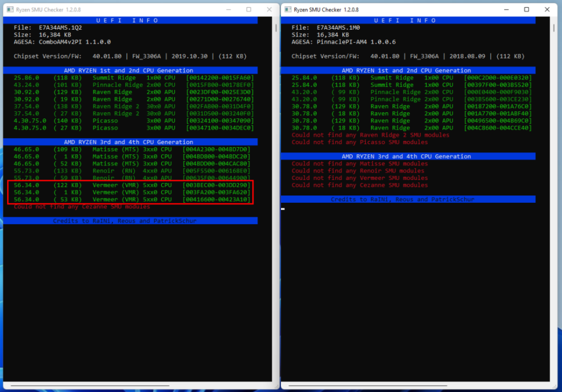Click the Picasso (140 KB) row
Viewport: 562px width, 392px height.
pyautogui.click(x=134, y=121)
